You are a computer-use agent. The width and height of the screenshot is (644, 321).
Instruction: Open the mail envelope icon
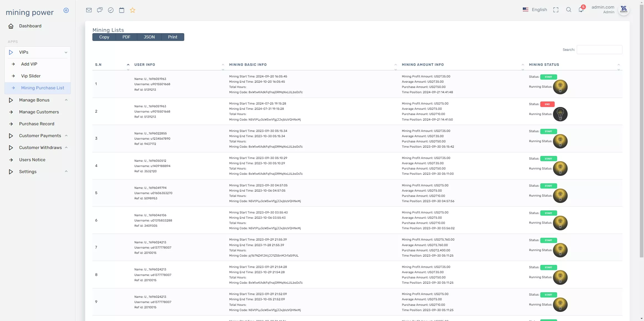[x=89, y=10]
